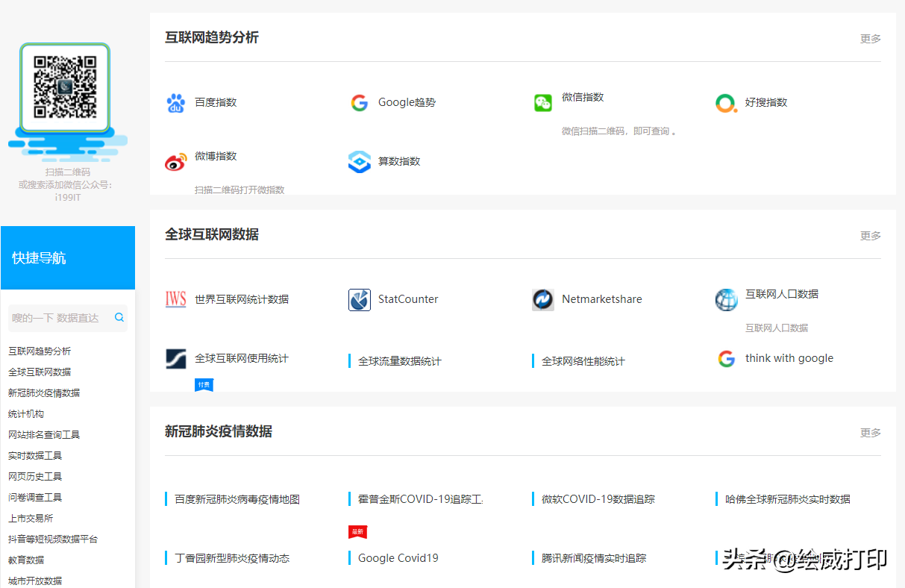This screenshot has width=905, height=588.
Task: Focus the 嗖的一下 数据直达 search box
Action: click(68, 318)
